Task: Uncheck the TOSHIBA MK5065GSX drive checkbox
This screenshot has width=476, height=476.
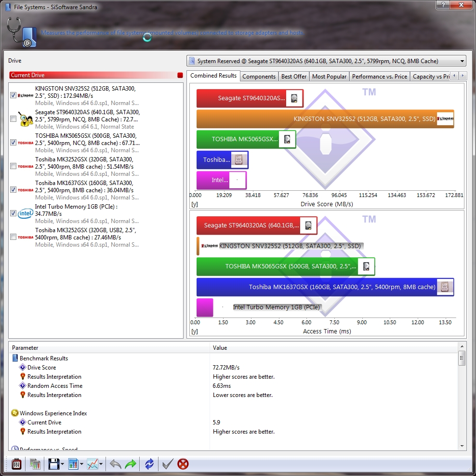Action: [13, 143]
